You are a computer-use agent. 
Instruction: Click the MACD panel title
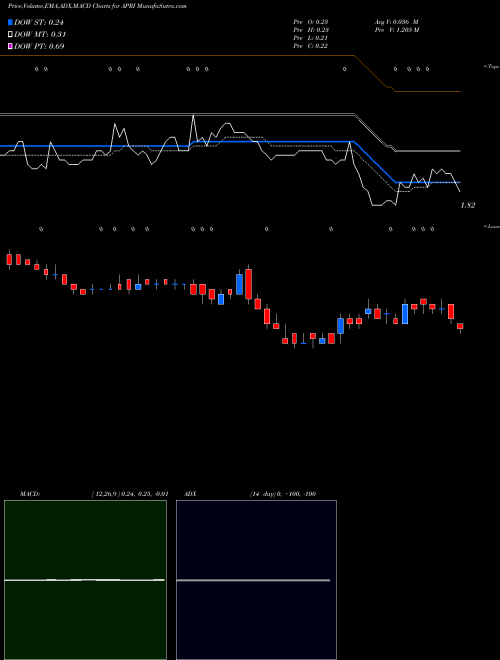point(30,494)
